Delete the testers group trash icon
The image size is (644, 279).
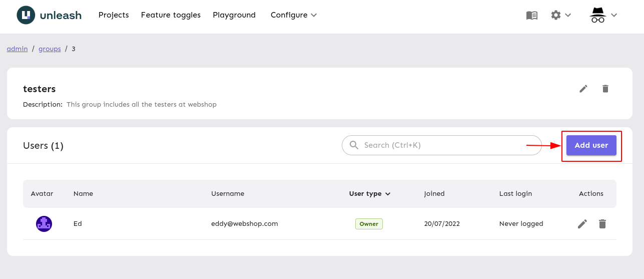click(605, 89)
